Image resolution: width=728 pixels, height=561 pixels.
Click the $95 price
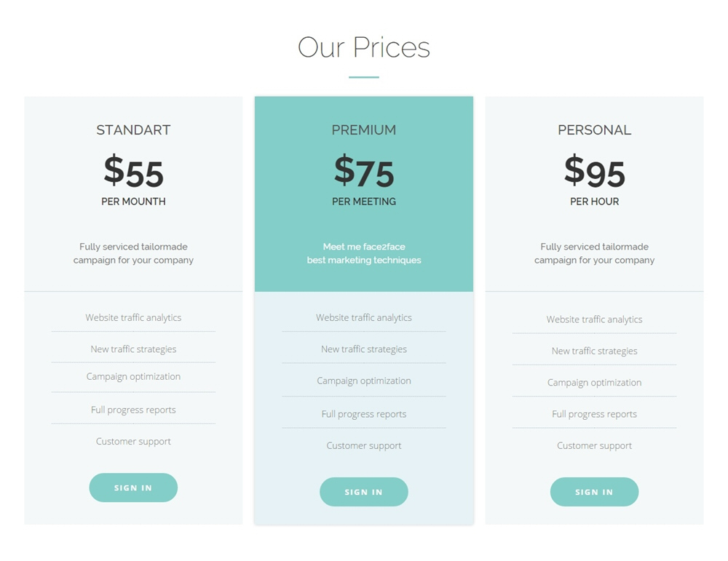click(594, 171)
